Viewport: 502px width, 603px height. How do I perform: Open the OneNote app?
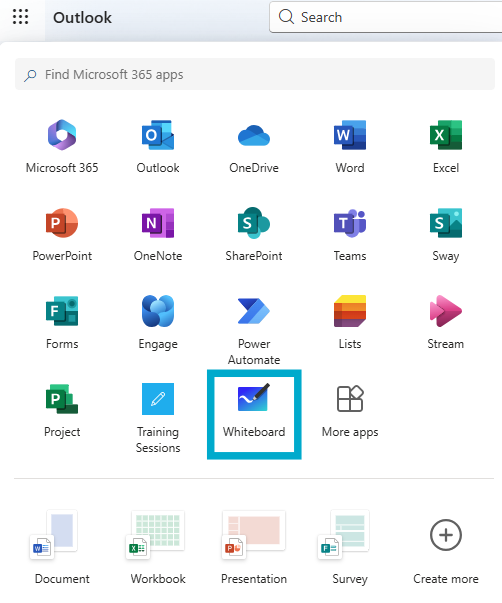[158, 235]
